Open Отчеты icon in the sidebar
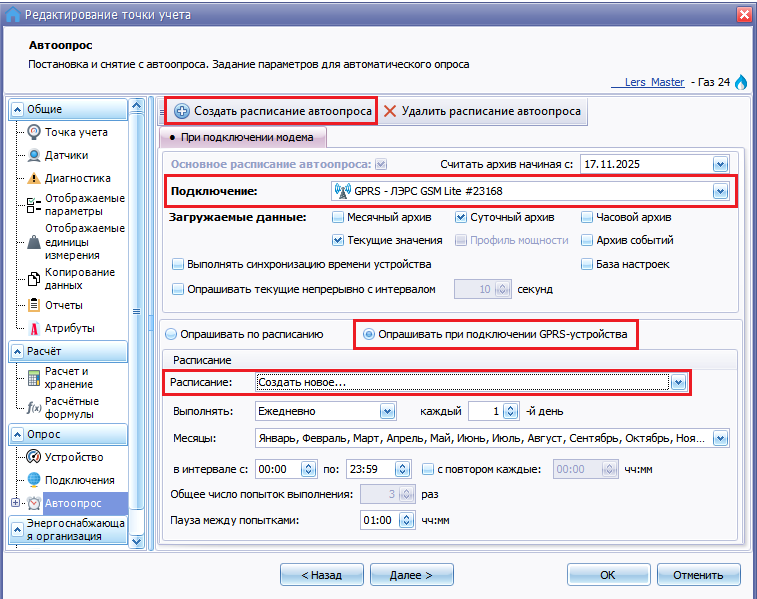Viewport: 757px width, 599px height. coord(35,305)
